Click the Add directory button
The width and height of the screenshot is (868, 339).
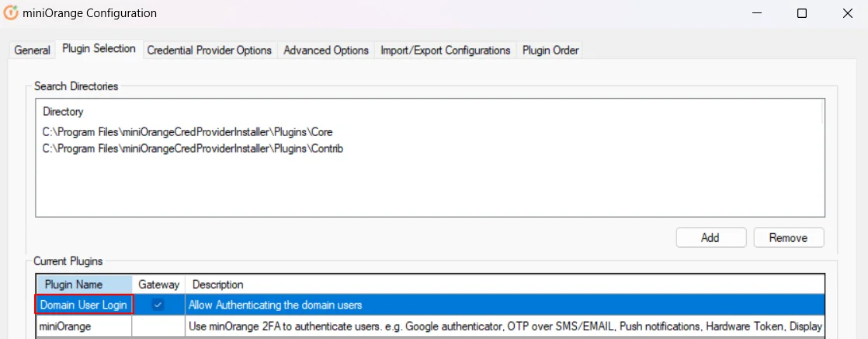point(711,237)
